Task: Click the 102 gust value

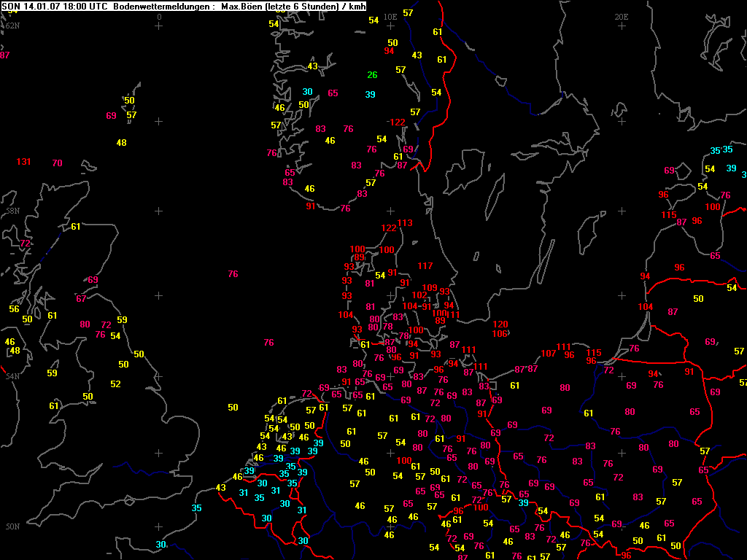Action: (x=419, y=295)
